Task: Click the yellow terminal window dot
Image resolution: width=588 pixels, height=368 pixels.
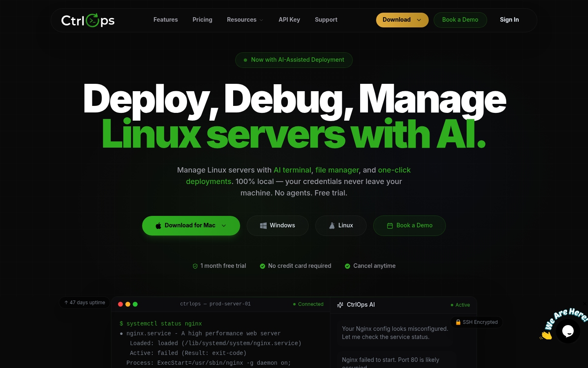Action: coord(128,304)
